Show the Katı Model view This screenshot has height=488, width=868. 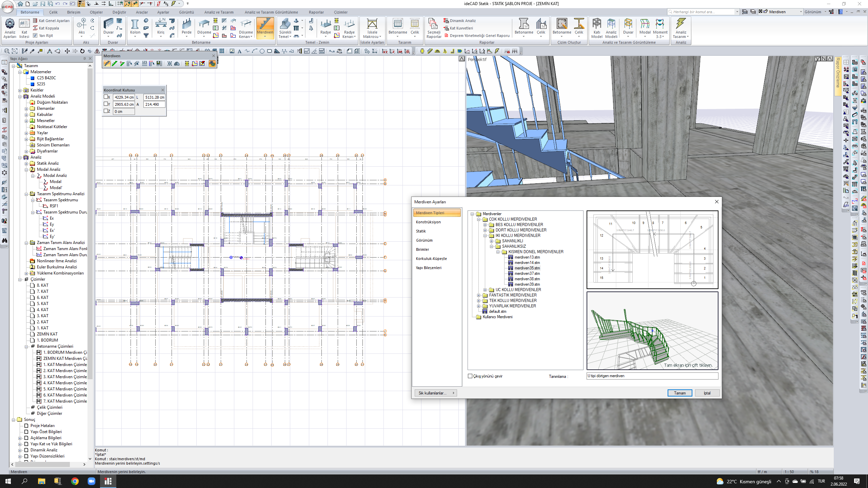pos(597,28)
